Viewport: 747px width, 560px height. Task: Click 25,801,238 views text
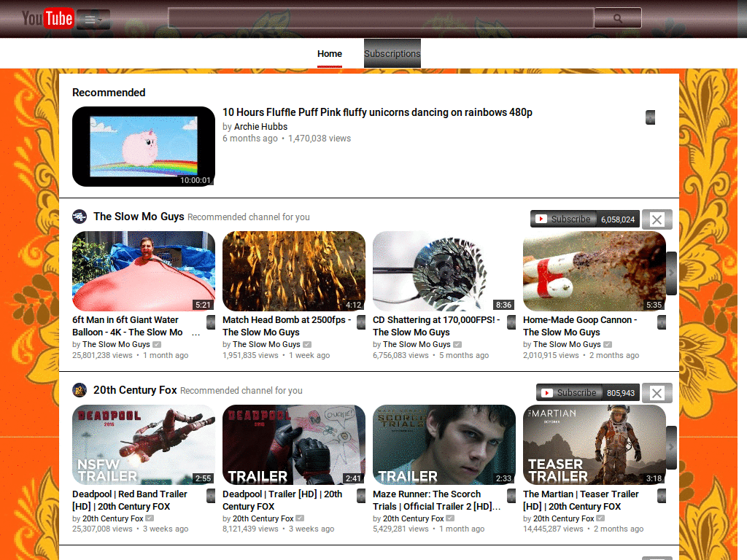pos(102,355)
